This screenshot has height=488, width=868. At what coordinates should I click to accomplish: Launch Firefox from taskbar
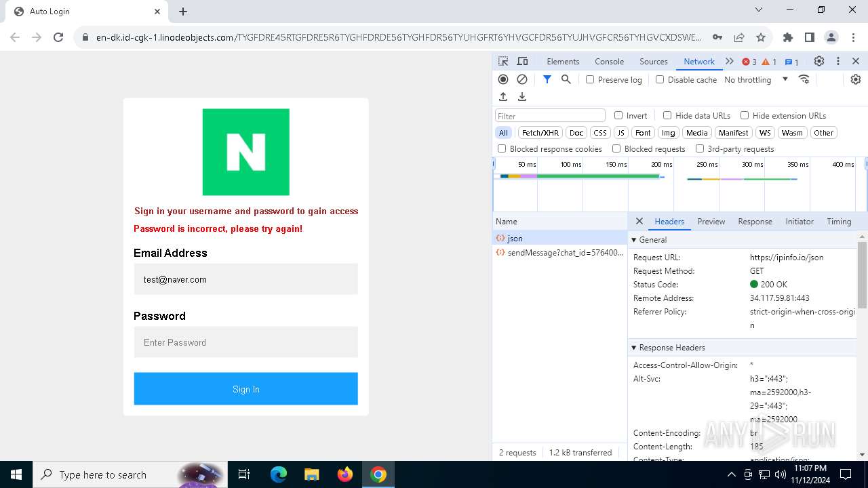pyautogui.click(x=344, y=474)
